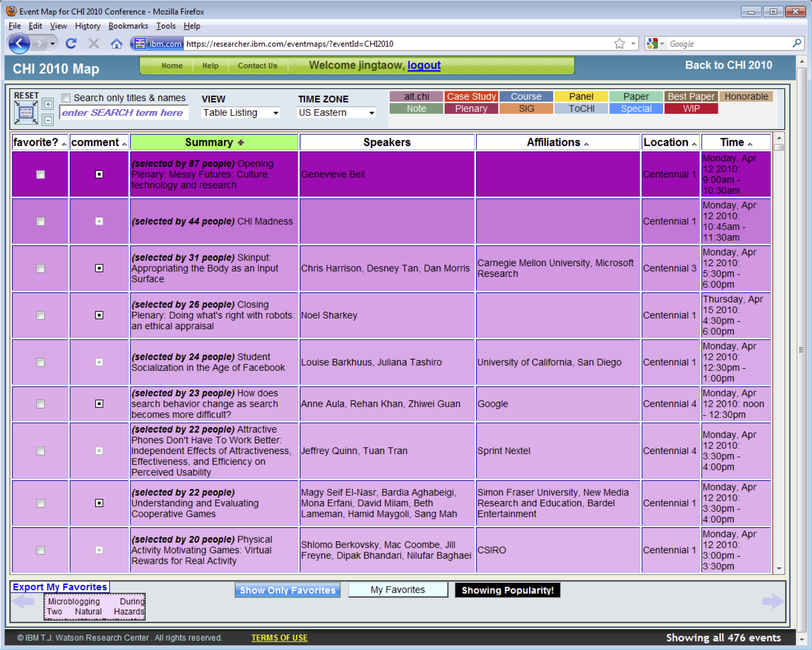Mark Student Socialization talk as favorite
The height and width of the screenshot is (650, 812).
[40, 362]
